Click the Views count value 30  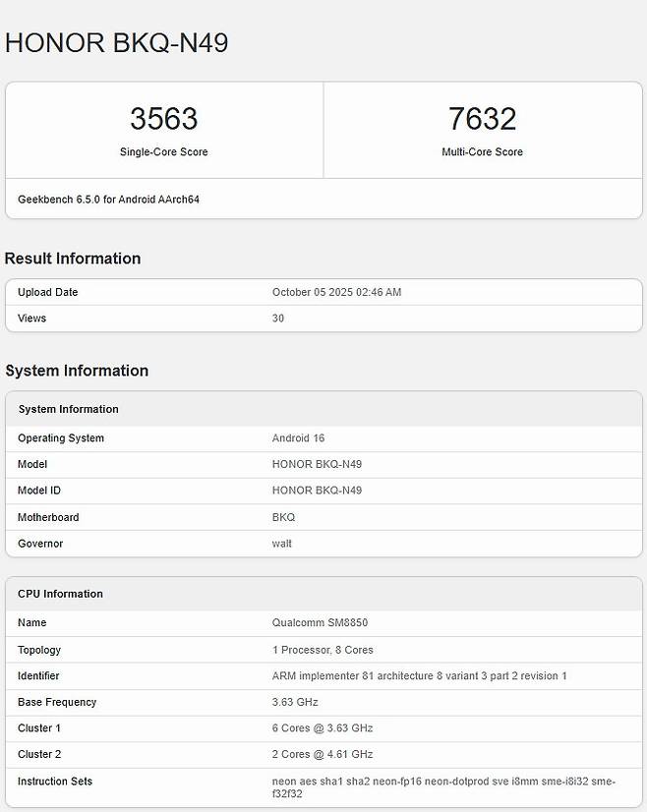(x=278, y=319)
